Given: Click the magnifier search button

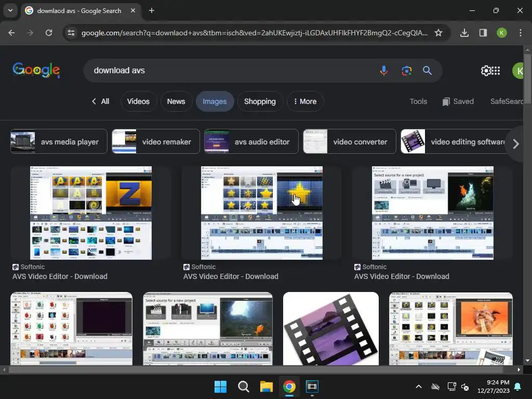Looking at the screenshot, I should tap(427, 71).
